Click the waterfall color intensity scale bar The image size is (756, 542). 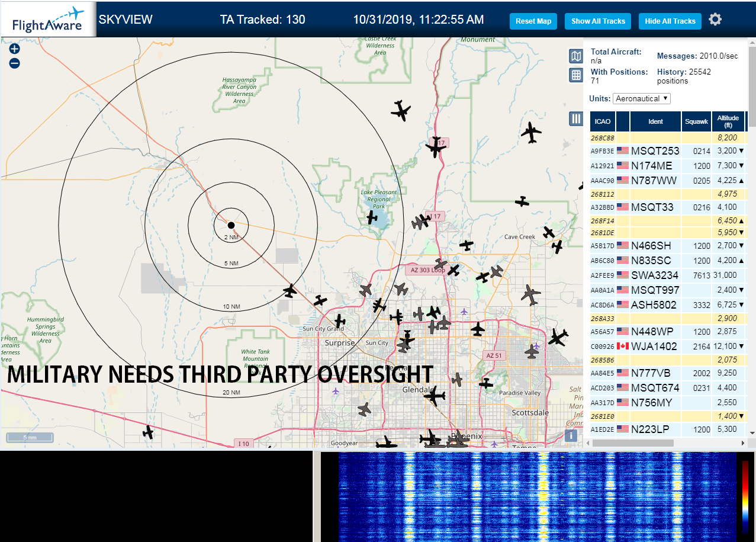[x=745, y=496]
